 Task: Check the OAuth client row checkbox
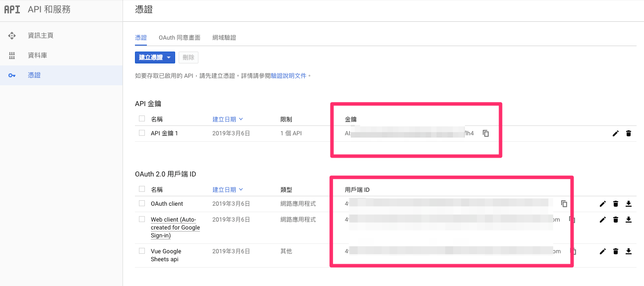pyautogui.click(x=142, y=203)
